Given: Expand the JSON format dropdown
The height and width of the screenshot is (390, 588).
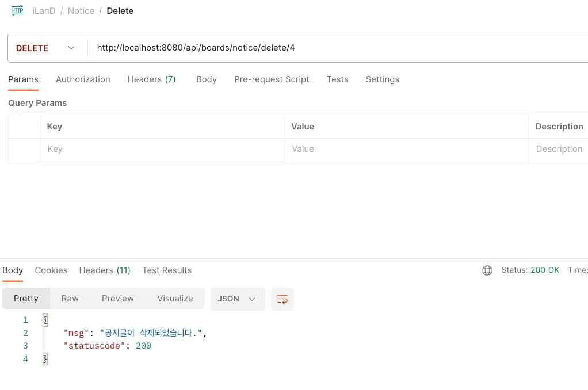Looking at the screenshot, I should click(237, 299).
